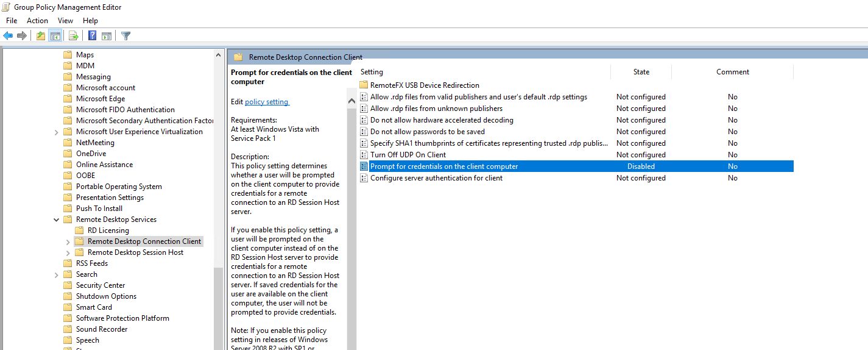Click the folder icon of RemoteFX USB Device Redirection
This screenshot has height=350, width=868.
[364, 85]
